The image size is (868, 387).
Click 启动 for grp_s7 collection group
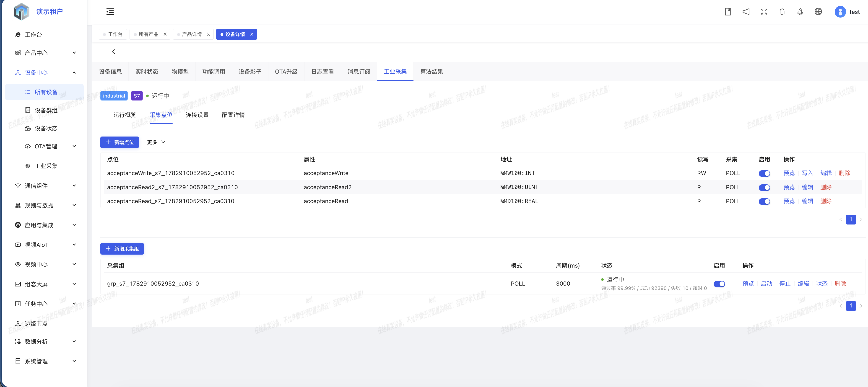[x=766, y=284]
